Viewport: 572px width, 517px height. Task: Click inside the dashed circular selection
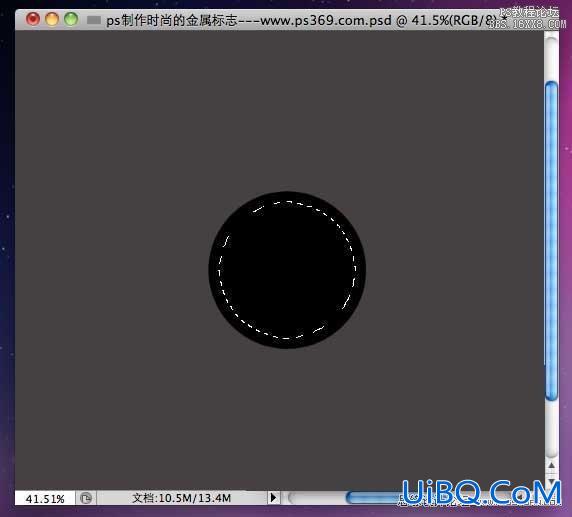(x=287, y=270)
